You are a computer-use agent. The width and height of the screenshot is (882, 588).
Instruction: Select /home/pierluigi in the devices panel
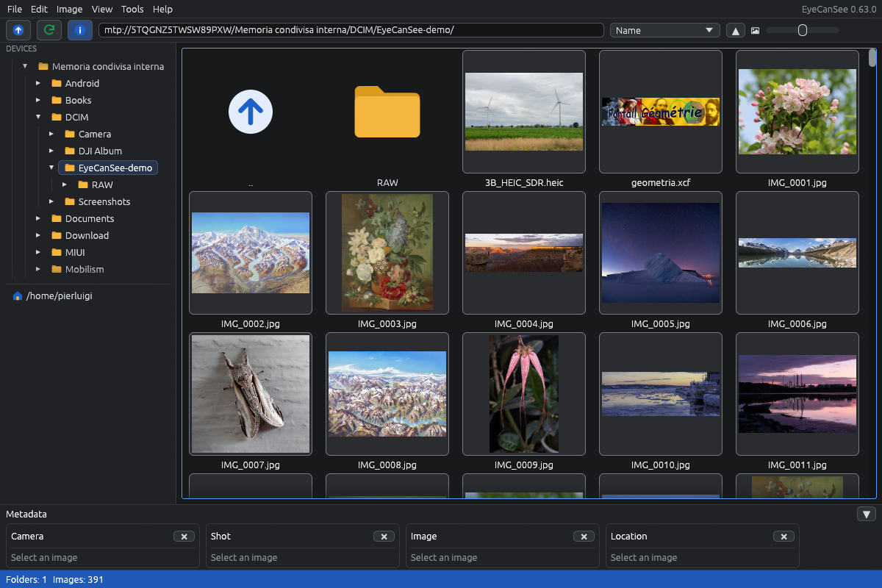coord(59,295)
